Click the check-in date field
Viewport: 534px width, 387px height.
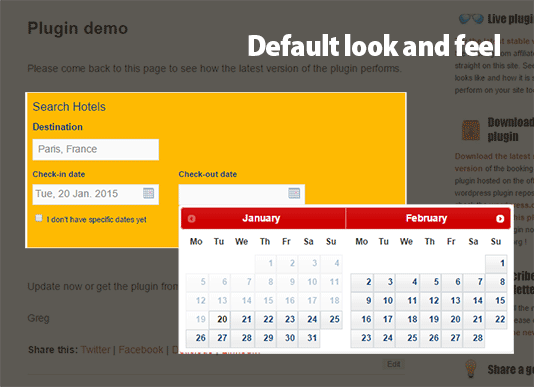[x=96, y=194]
